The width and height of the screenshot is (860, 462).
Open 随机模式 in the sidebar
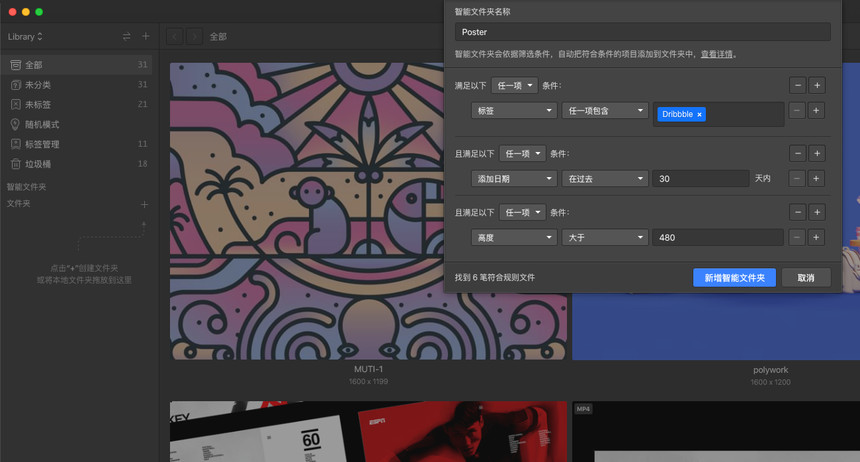(x=76, y=125)
